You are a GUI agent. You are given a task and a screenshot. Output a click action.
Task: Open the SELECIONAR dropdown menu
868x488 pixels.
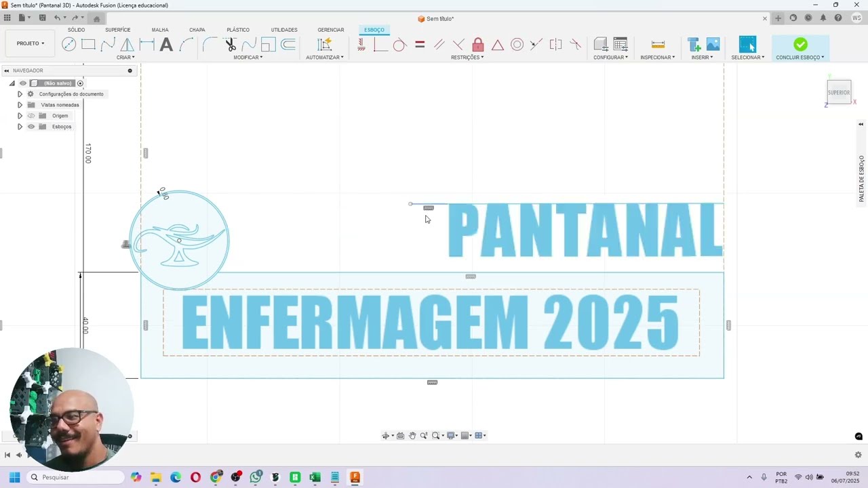point(748,58)
